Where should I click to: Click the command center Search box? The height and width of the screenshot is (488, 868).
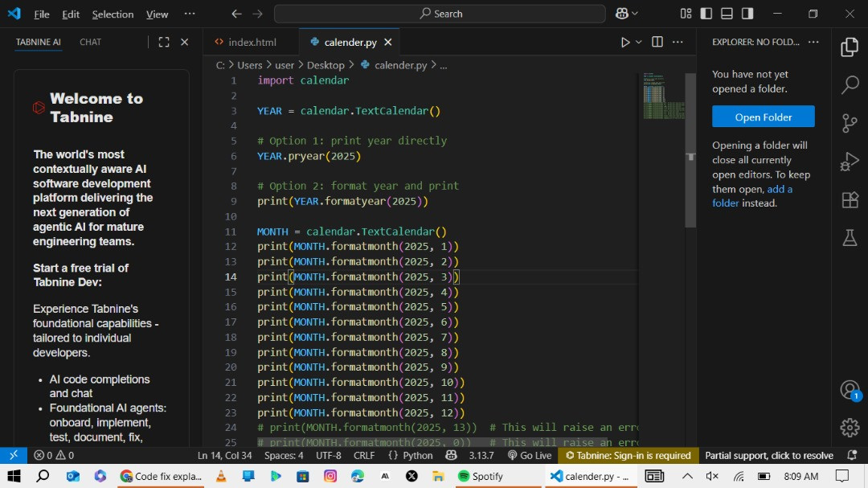pyautogui.click(x=440, y=14)
